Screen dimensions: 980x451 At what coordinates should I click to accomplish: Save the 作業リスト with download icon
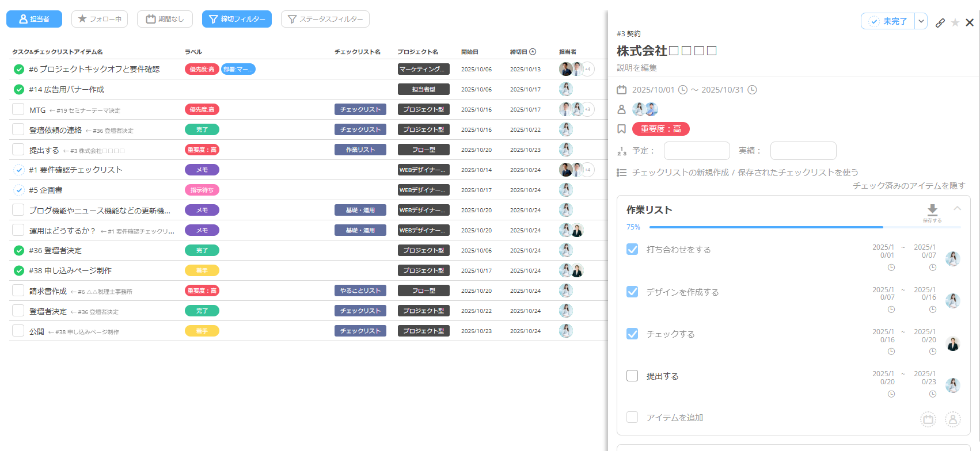tap(932, 212)
